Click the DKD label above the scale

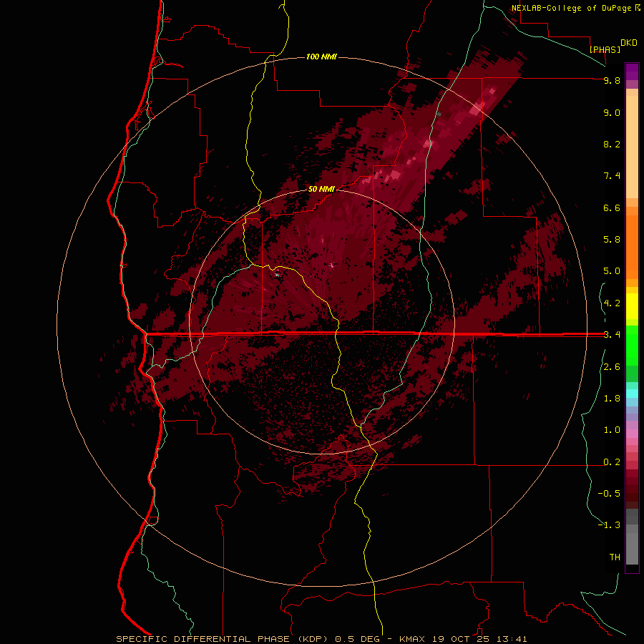pos(629,43)
